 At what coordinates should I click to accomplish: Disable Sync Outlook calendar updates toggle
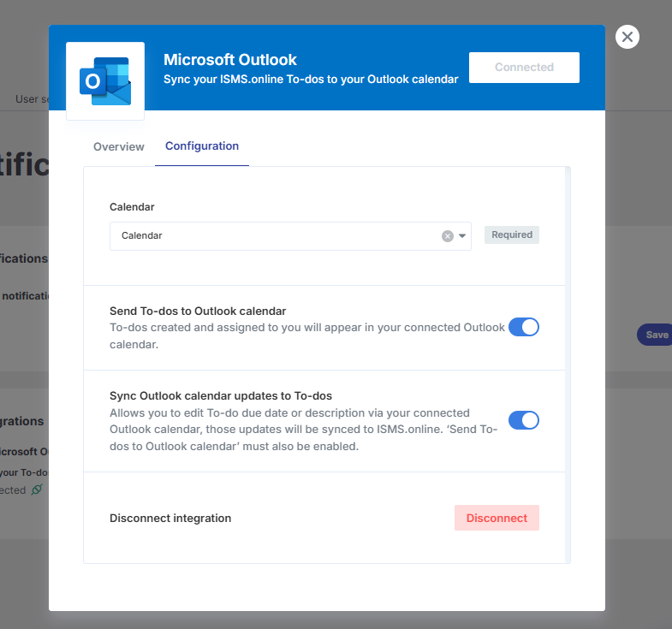tap(523, 420)
